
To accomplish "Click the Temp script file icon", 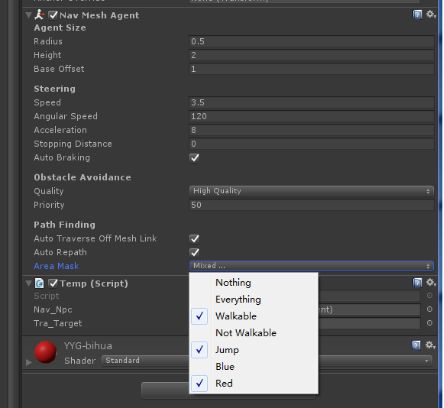I will (x=39, y=283).
